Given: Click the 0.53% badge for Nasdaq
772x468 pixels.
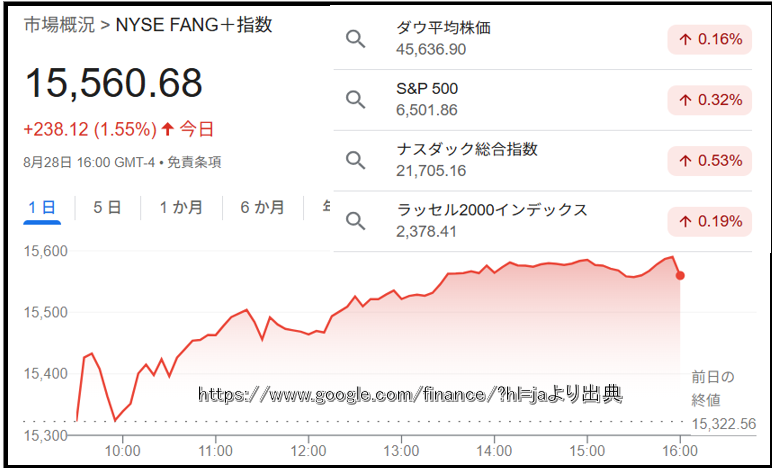Looking at the screenshot, I should pyautogui.click(x=709, y=161).
